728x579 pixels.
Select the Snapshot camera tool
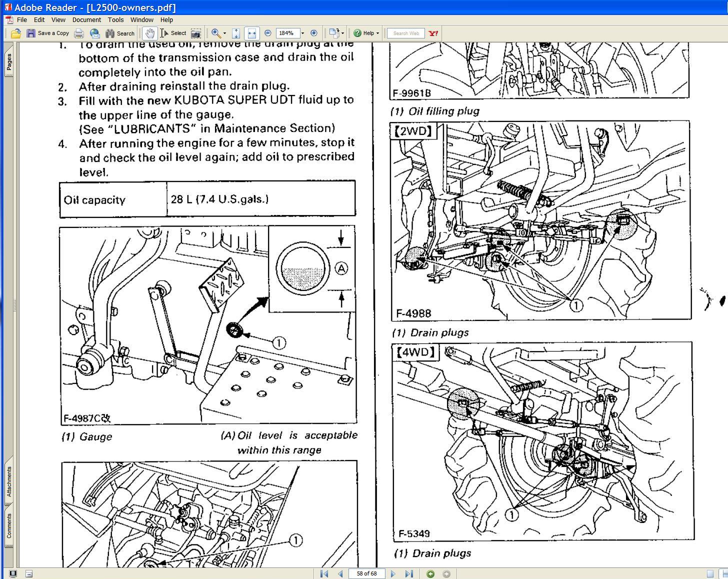[196, 33]
